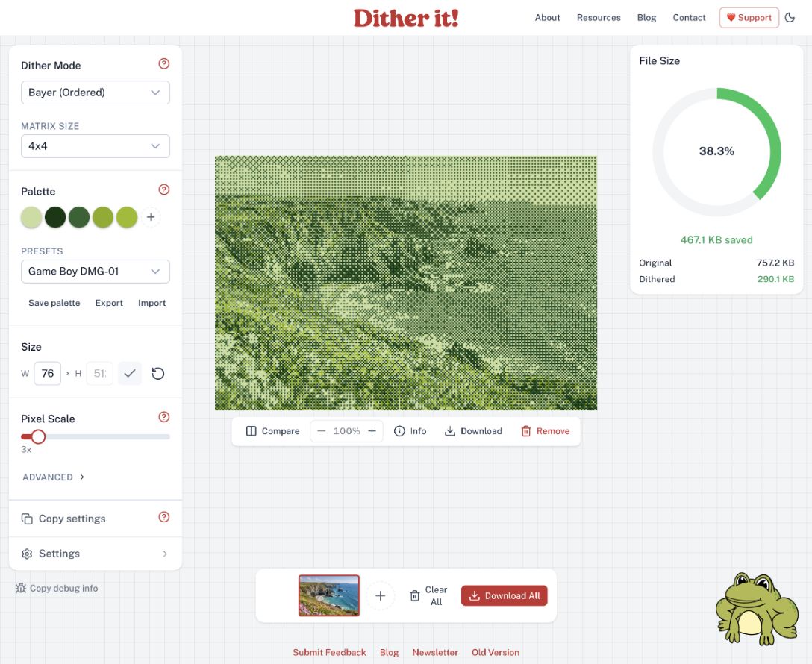Confirm size with the checkmark icon
This screenshot has width=812, height=664.
tap(130, 373)
